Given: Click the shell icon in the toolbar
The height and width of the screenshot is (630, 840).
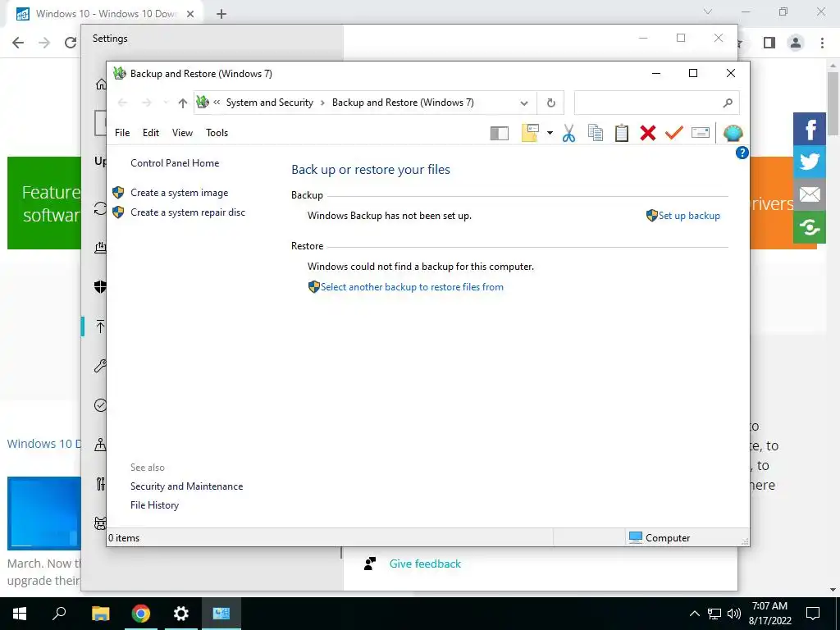Looking at the screenshot, I should click(733, 133).
